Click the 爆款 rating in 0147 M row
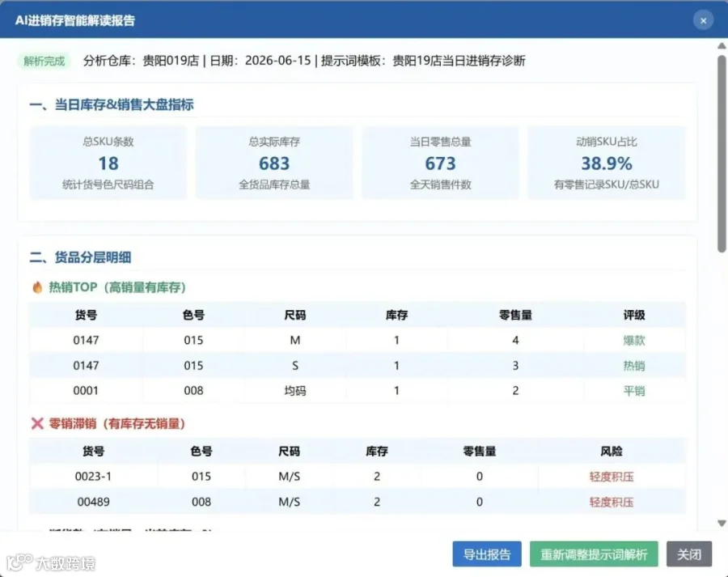Viewport: 728px width, 577px height. [633, 340]
